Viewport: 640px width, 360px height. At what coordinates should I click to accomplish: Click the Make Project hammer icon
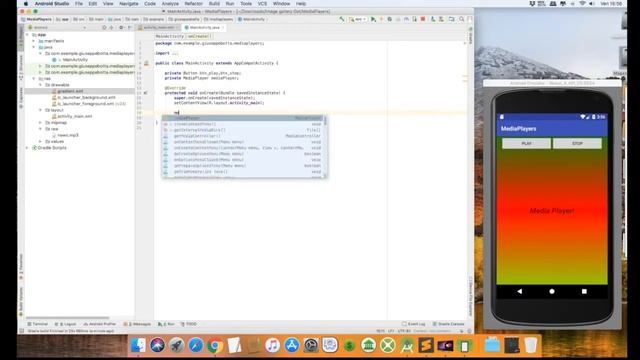pos(342,19)
